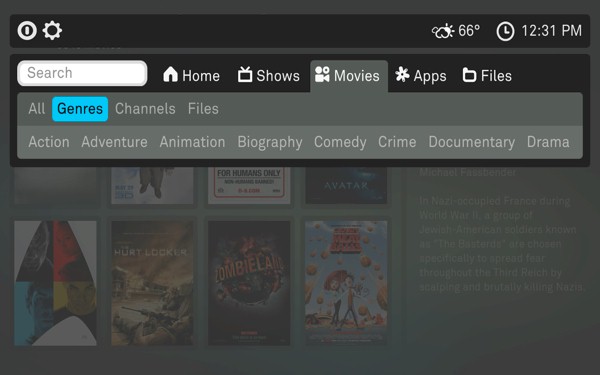Open the For Humans Only poster
The image size is (600, 375).
249,185
